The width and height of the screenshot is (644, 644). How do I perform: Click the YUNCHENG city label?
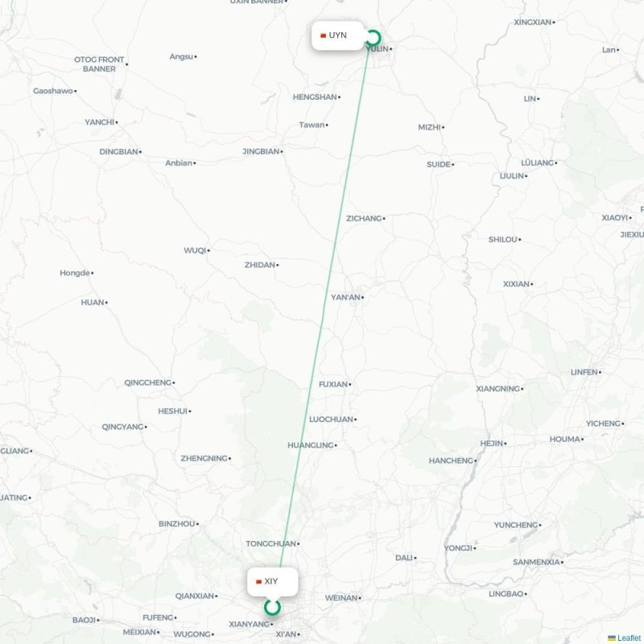pos(516,526)
